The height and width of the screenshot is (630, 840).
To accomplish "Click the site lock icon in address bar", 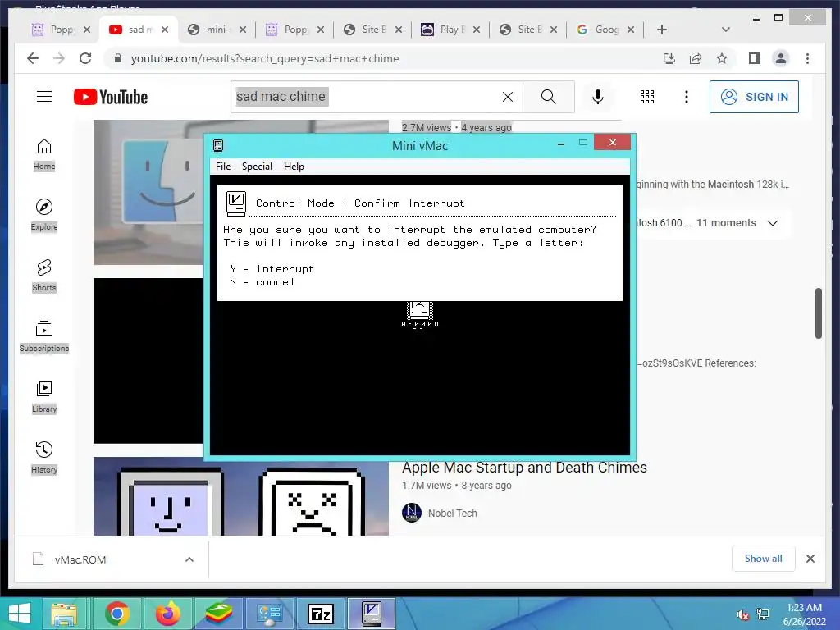I will pos(118,58).
